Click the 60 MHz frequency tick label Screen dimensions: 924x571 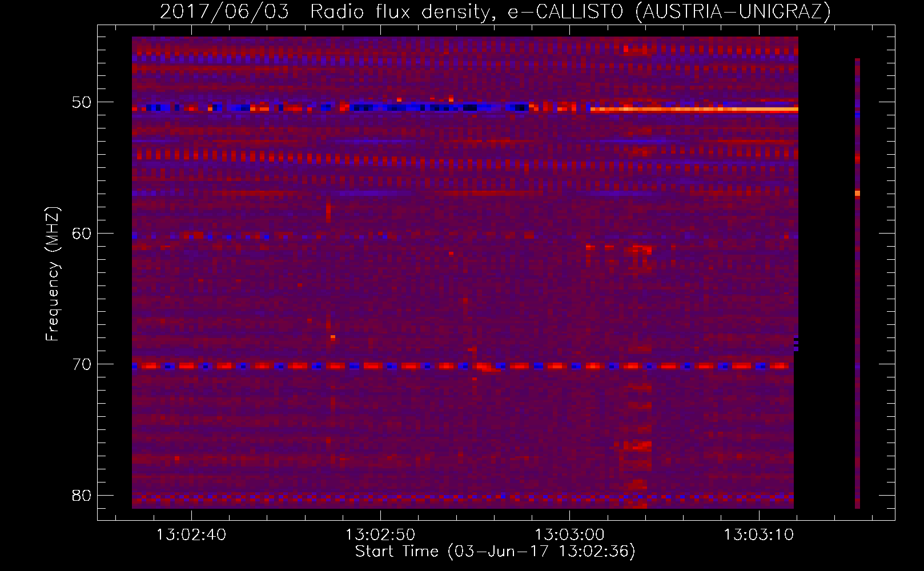pyautogui.click(x=82, y=234)
